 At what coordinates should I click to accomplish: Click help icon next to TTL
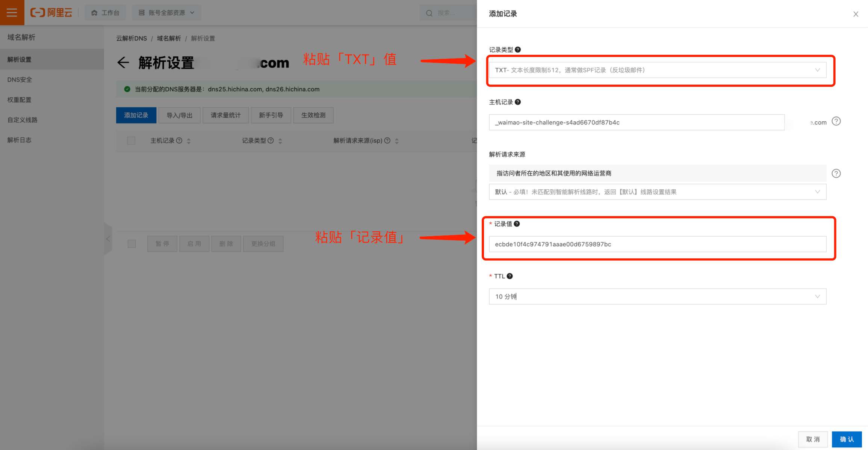coord(510,276)
